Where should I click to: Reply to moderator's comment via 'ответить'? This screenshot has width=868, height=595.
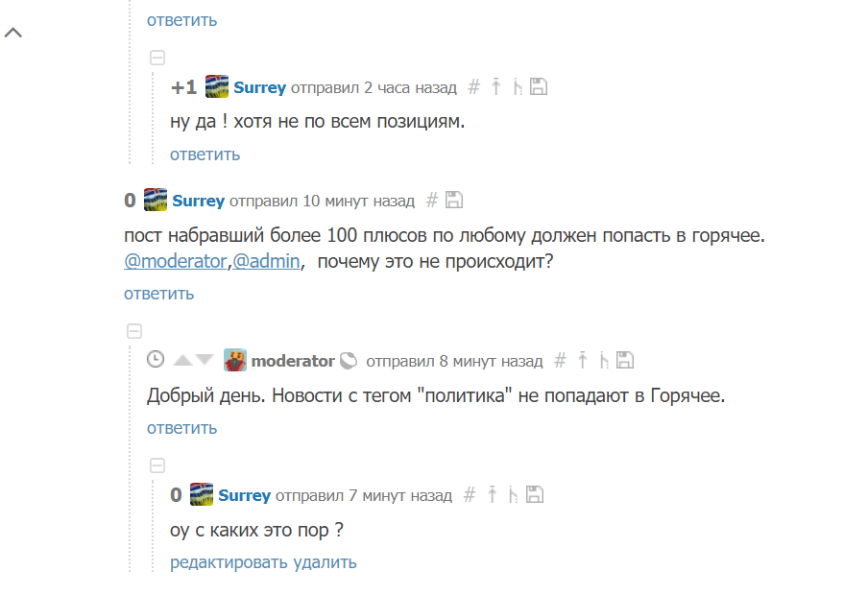pyautogui.click(x=181, y=428)
